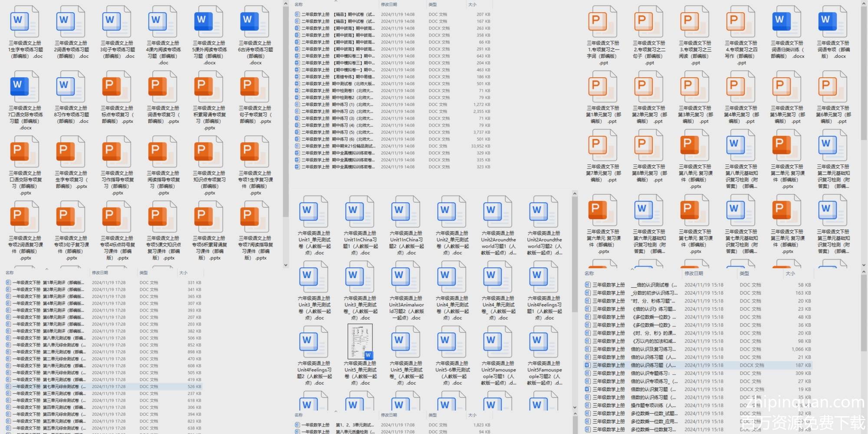This screenshot has width=868, height=434.
Task: Open 六年级英语上册 Unit2Aroundtheworld习题2 file
Action: (544, 226)
